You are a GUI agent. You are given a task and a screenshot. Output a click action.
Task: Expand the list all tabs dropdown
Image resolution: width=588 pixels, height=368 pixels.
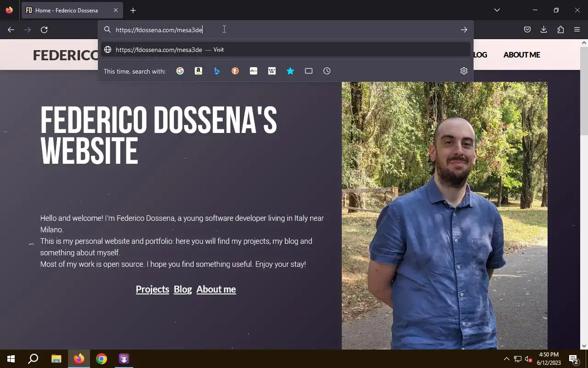pyautogui.click(x=497, y=10)
